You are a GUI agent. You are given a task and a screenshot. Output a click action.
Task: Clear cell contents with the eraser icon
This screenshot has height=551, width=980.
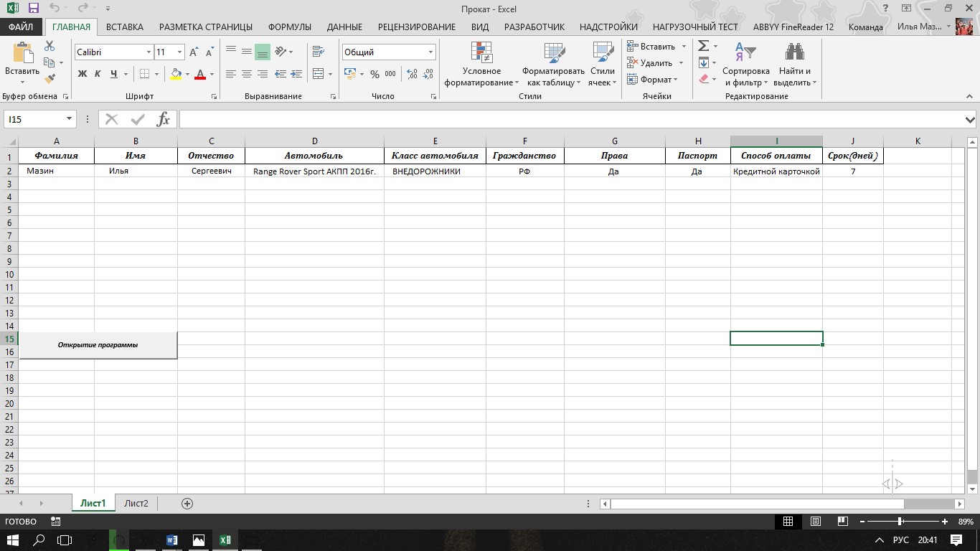703,79
